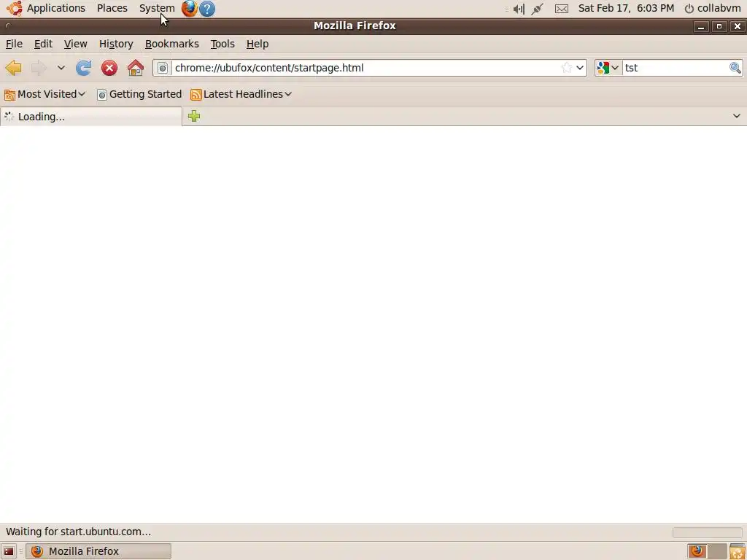Open the View menu

point(75,44)
